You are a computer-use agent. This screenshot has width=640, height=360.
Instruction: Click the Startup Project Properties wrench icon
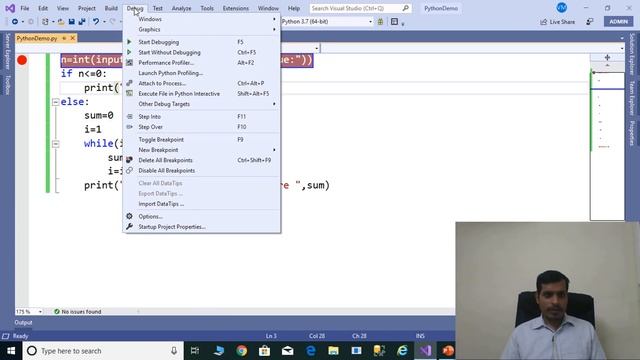[x=129, y=227]
